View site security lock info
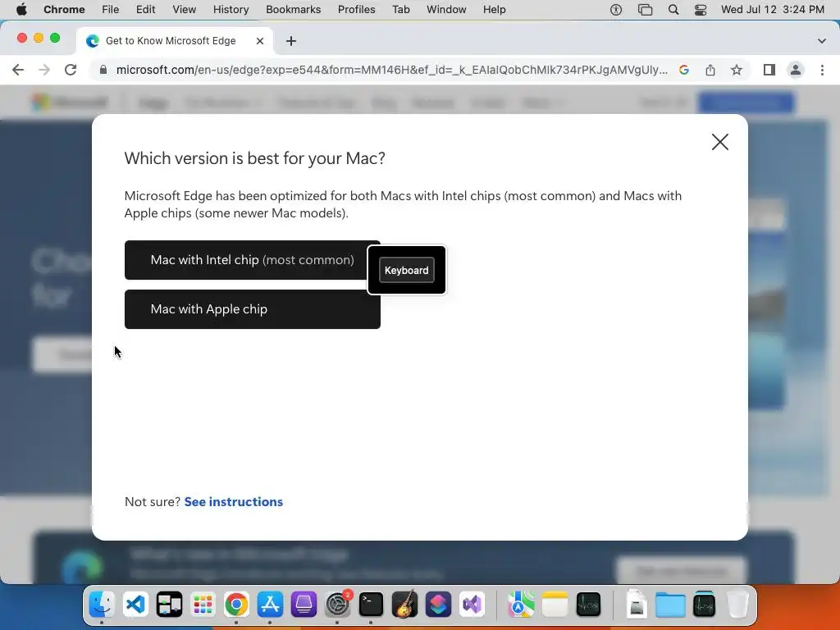This screenshot has width=840, height=630. pyautogui.click(x=103, y=70)
